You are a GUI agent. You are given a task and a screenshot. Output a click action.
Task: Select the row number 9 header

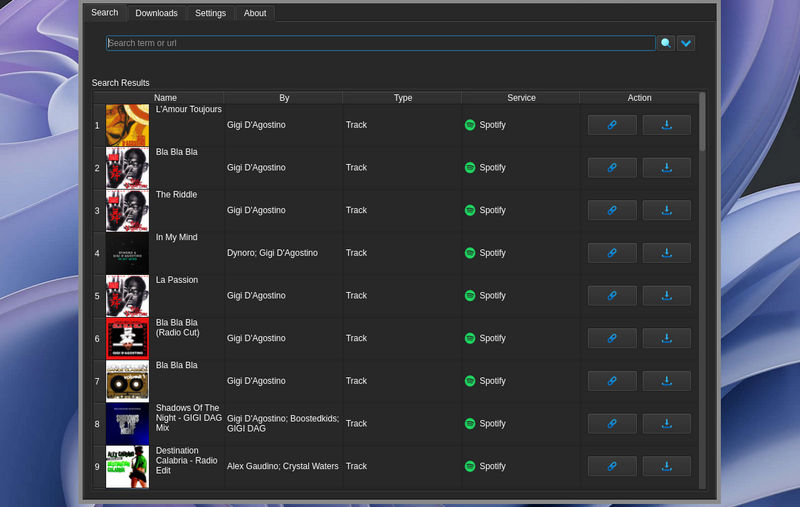tap(97, 467)
